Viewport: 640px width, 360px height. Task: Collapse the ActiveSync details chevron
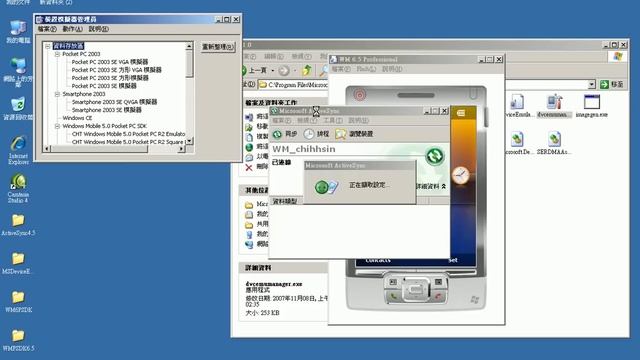pos(444,186)
